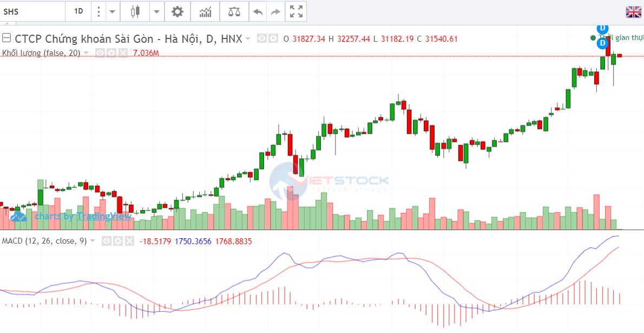The width and height of the screenshot is (644, 333).
Task: Open chart properties with the gear icon
Action: (178, 11)
